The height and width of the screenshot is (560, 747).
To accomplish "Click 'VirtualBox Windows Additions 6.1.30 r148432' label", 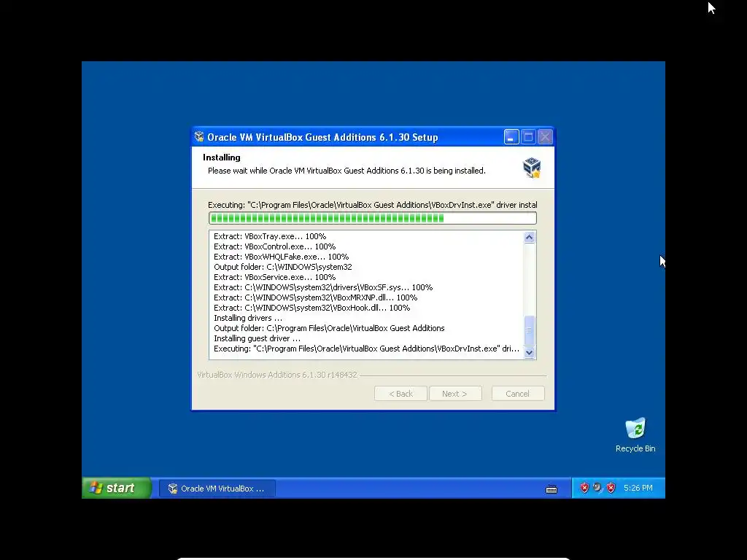I will pos(276,376).
